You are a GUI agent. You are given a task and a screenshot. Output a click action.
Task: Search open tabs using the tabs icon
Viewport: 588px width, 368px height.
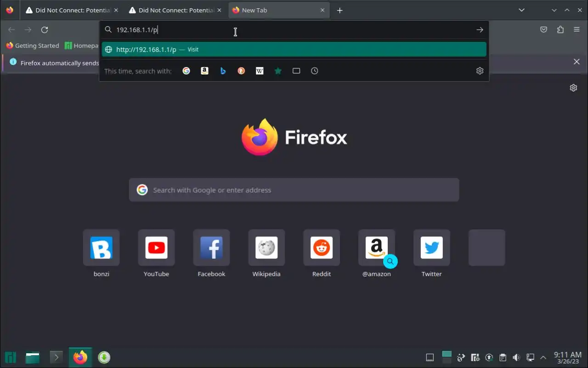point(296,71)
